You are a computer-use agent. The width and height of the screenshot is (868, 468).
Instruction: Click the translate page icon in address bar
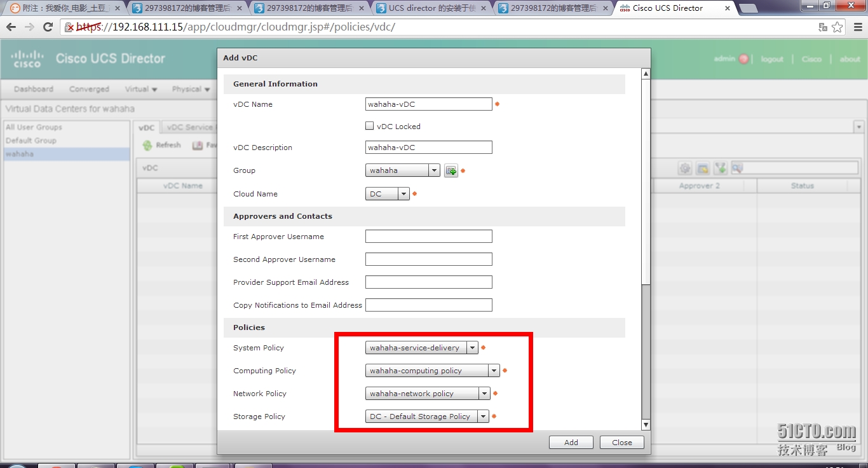pyautogui.click(x=823, y=27)
